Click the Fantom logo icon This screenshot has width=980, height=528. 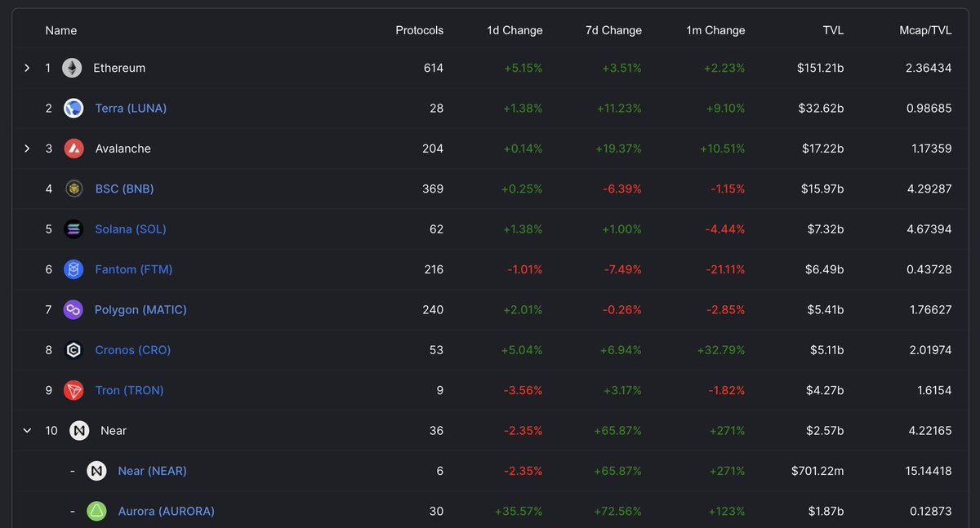[73, 269]
